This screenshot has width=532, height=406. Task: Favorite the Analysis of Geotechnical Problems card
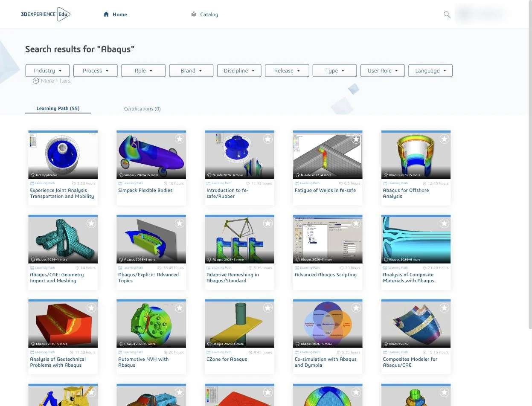[91, 308]
